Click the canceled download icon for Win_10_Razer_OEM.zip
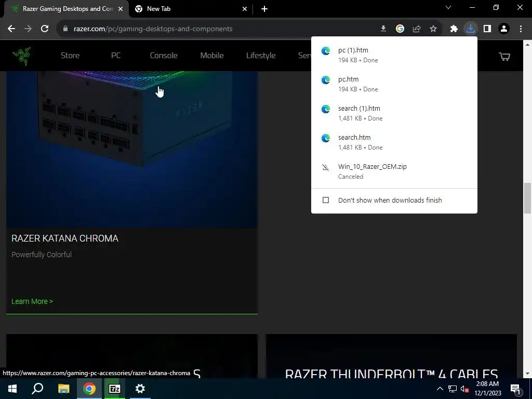Screen dimensions: 532x399 click(x=326, y=167)
